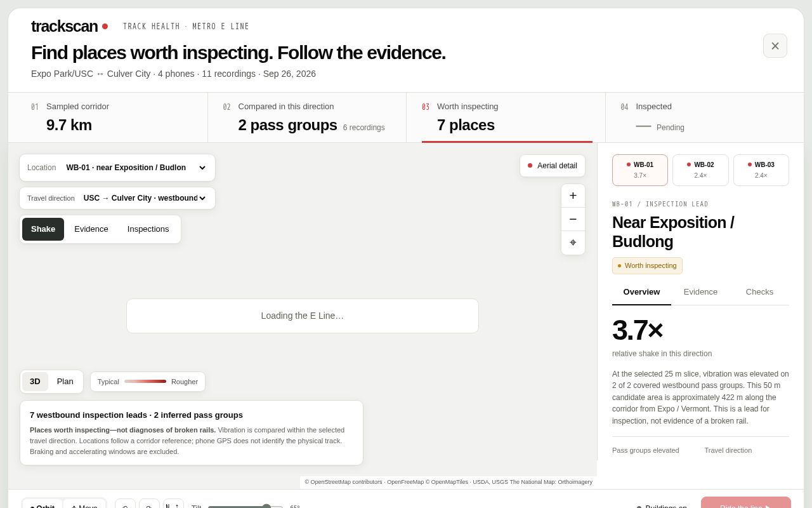Adjust the Tilt slider handle
The width and height of the screenshot is (812, 508).
click(266, 507)
